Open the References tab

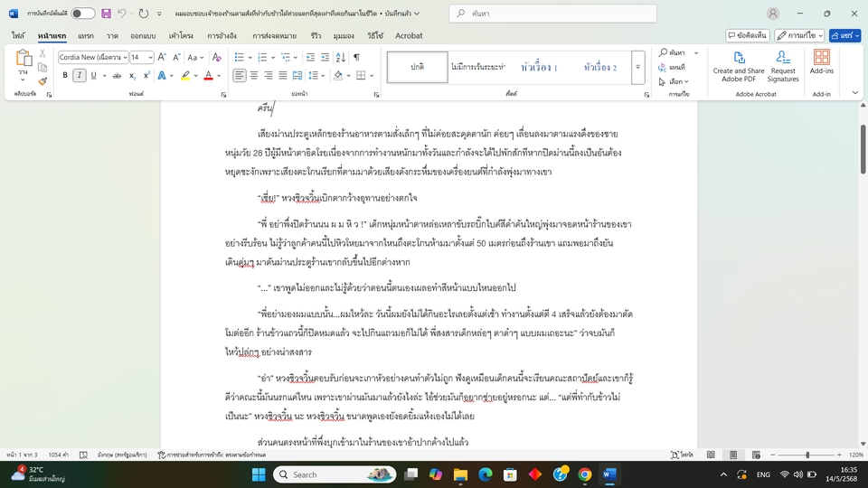(x=222, y=35)
